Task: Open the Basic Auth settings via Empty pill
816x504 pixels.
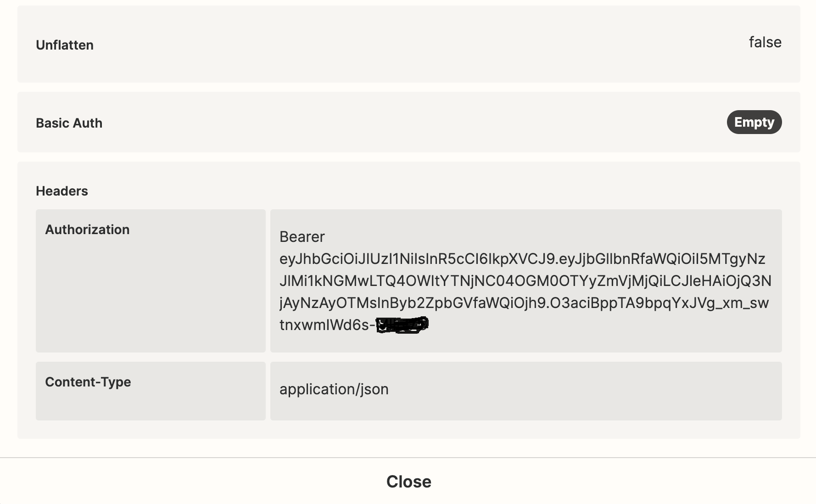Action: (754, 122)
